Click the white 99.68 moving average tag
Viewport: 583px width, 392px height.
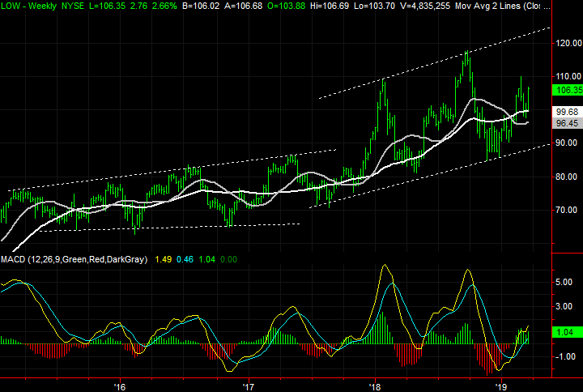tap(567, 112)
